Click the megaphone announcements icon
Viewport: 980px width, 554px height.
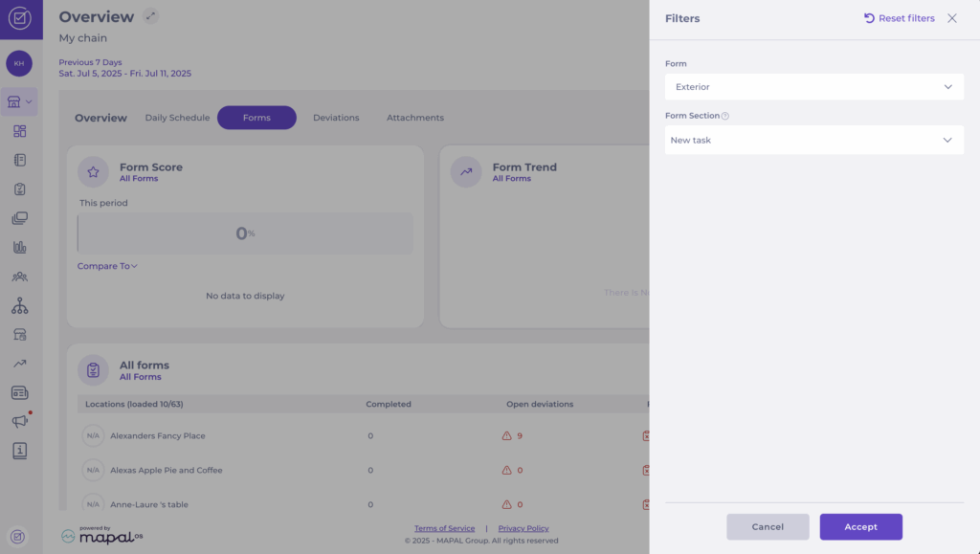point(20,421)
